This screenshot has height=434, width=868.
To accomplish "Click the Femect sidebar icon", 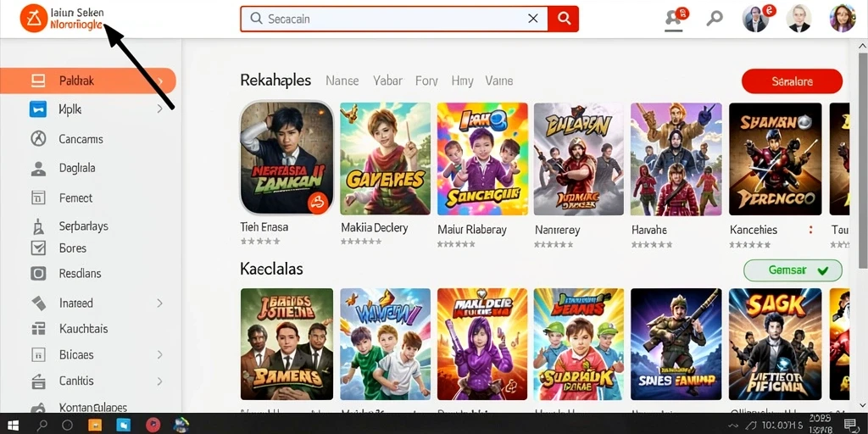I will coord(38,198).
